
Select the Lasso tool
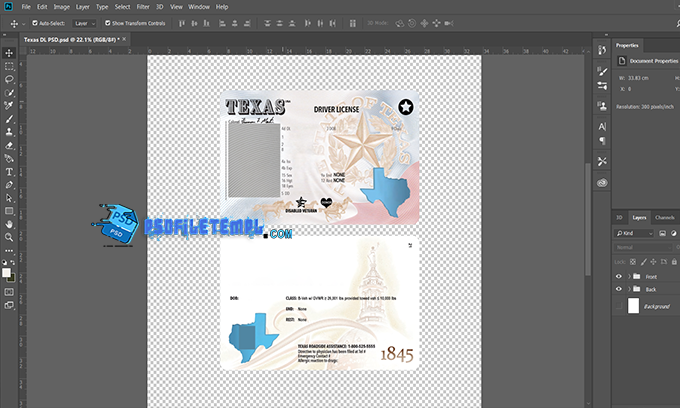tap(9, 79)
